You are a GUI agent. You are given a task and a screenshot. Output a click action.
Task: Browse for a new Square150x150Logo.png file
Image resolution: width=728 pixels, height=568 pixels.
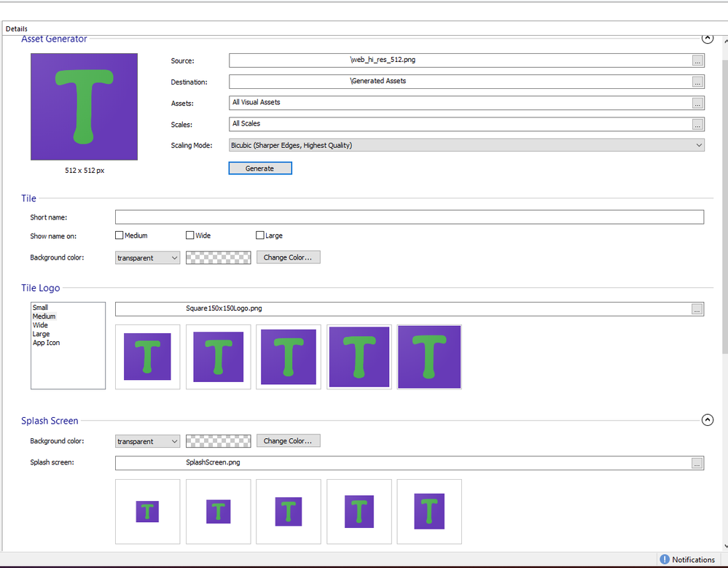[698, 308]
